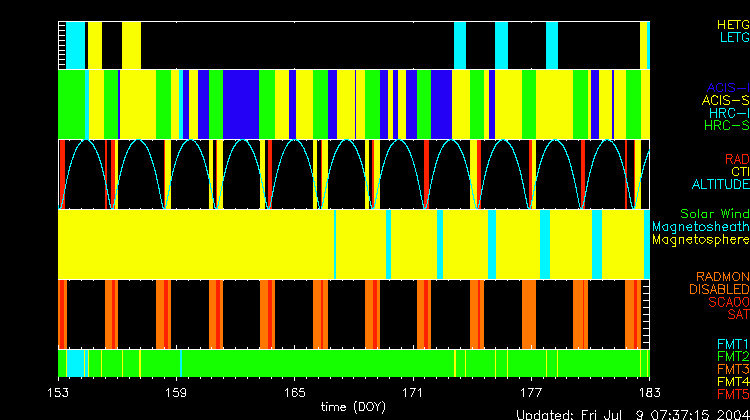Click the ACIS-S legend text

pos(725,100)
